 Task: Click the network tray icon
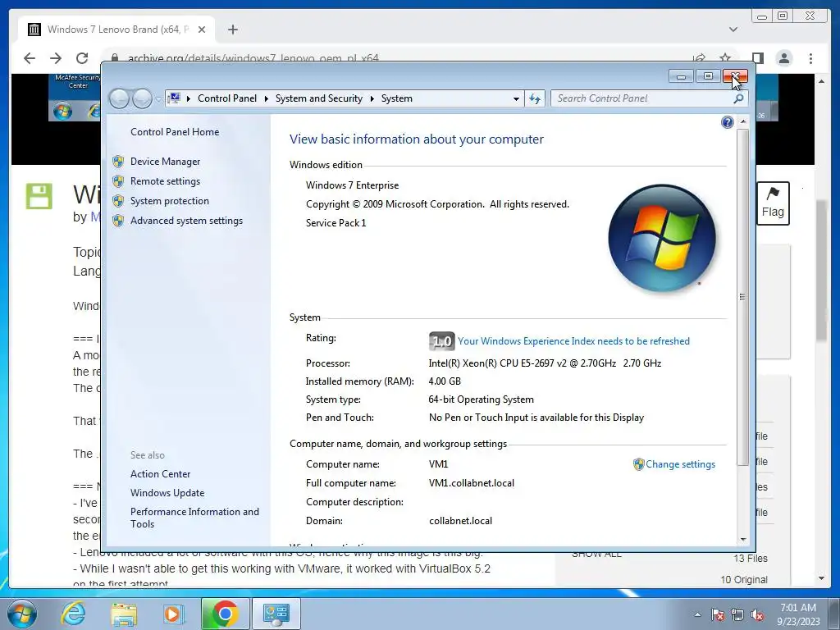[x=737, y=615]
